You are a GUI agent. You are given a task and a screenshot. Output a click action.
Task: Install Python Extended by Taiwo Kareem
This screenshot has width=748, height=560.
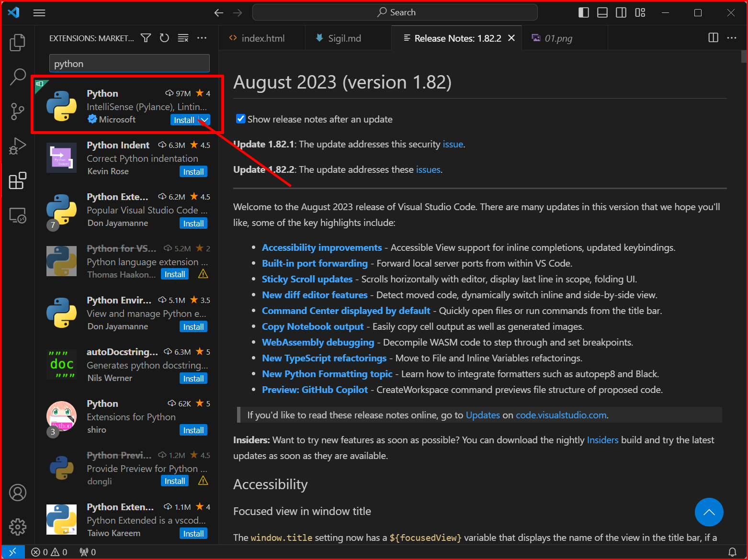tap(193, 534)
